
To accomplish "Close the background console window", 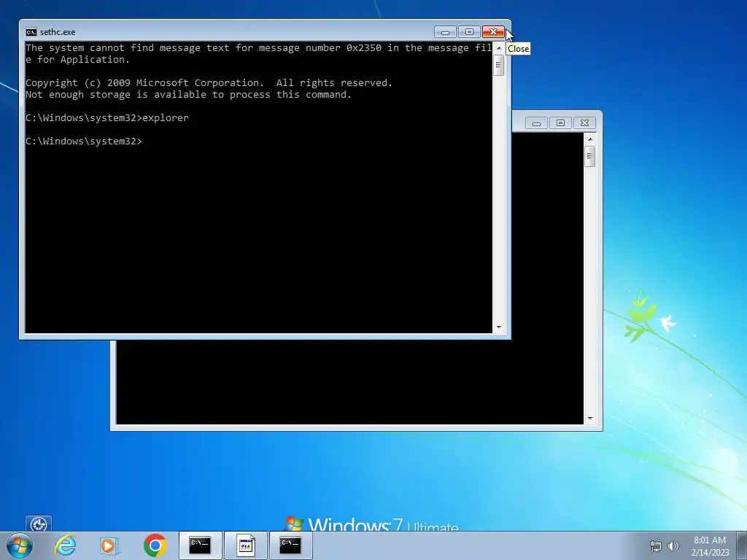I will [584, 122].
